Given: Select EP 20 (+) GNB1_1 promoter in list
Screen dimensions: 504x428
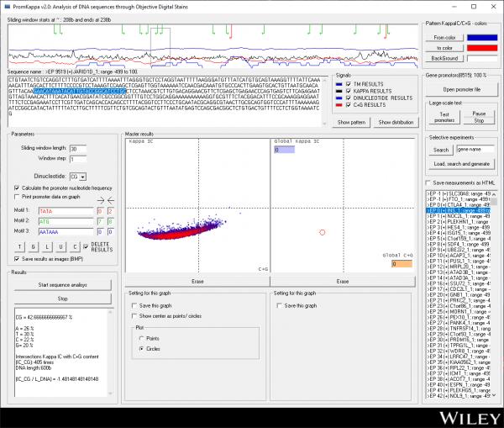Looking at the screenshot, I should coord(459,295).
